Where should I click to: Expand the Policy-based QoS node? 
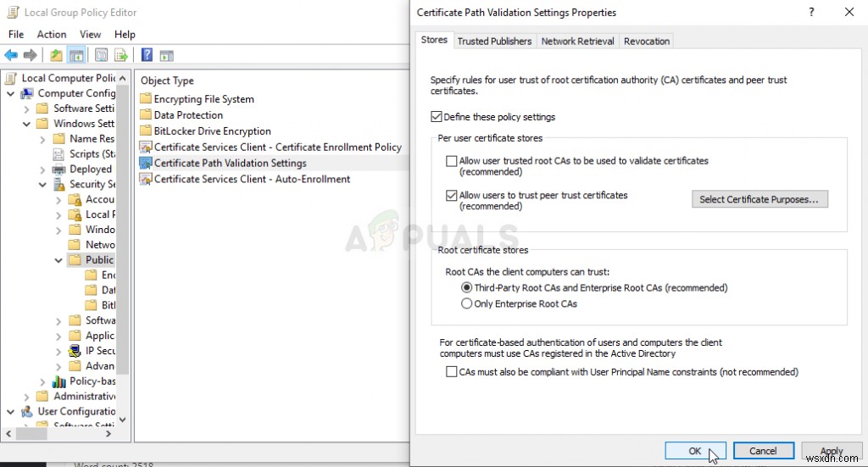click(42, 381)
